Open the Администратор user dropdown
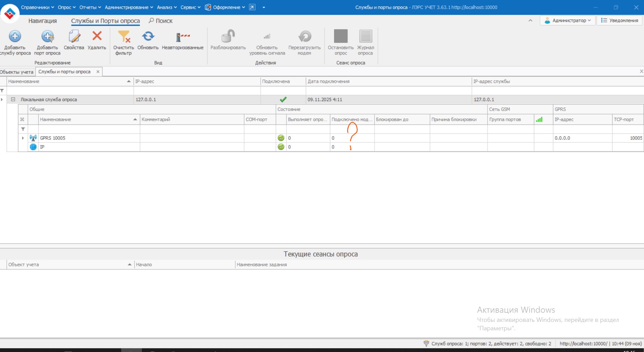 click(x=568, y=21)
